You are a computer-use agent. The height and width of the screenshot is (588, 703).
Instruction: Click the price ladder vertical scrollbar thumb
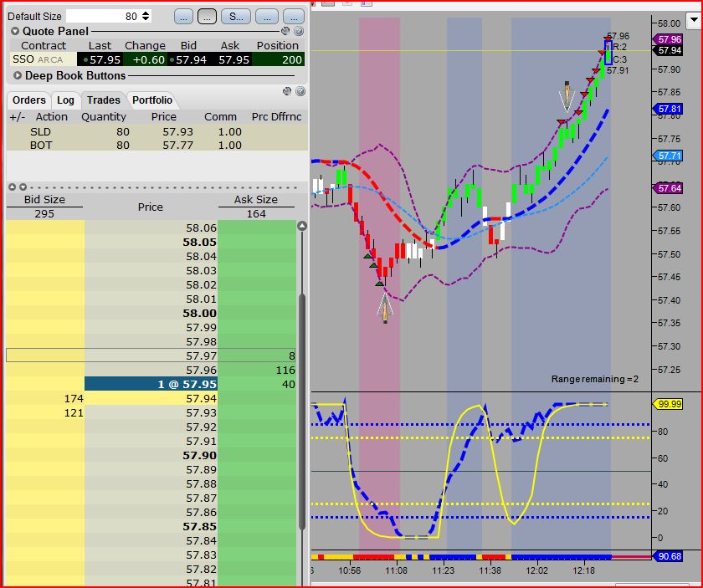pos(302,410)
